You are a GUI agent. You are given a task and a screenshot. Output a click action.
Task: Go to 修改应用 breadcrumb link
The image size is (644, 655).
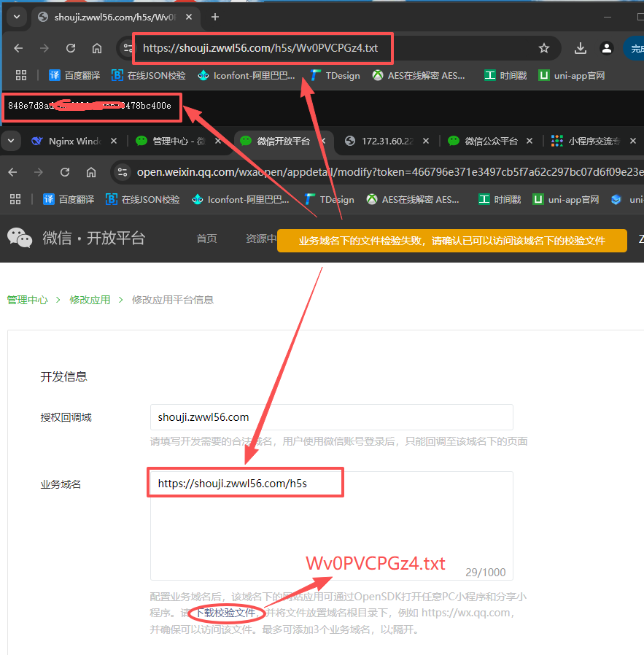coord(90,300)
